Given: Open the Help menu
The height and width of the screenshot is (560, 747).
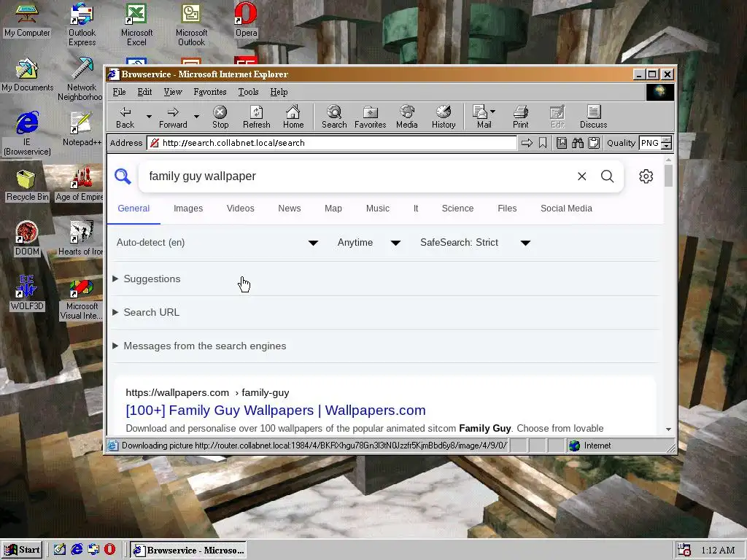Looking at the screenshot, I should 279,92.
